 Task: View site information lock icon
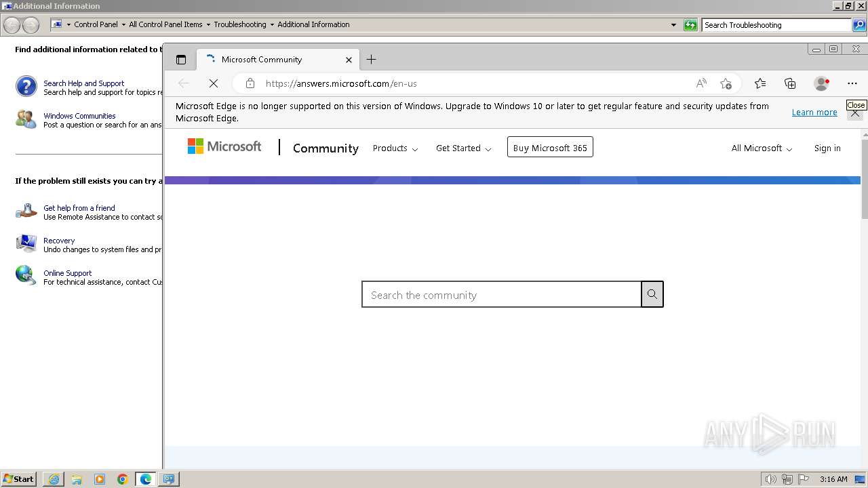pyautogui.click(x=250, y=83)
